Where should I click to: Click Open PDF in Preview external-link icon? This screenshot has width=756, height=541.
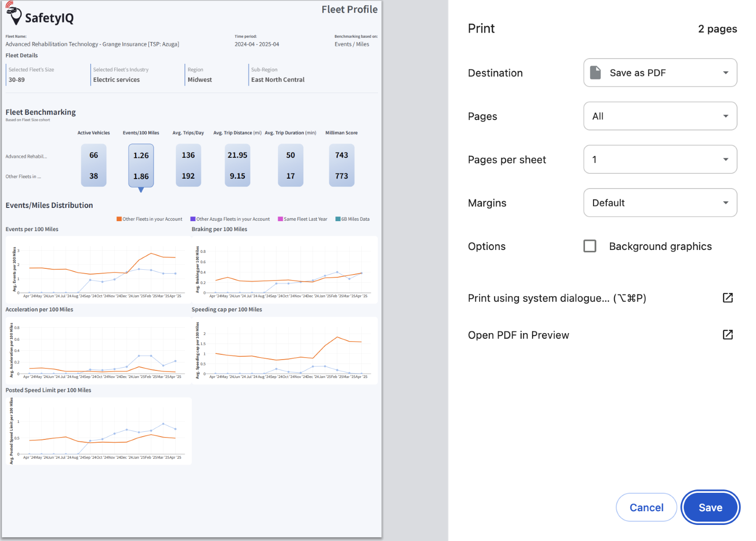click(x=728, y=335)
